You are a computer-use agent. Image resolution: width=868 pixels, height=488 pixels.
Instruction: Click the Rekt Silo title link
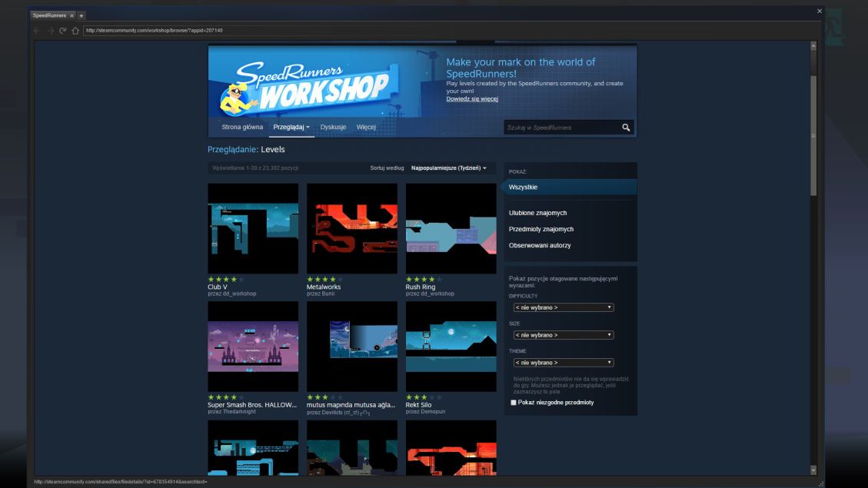(x=418, y=404)
